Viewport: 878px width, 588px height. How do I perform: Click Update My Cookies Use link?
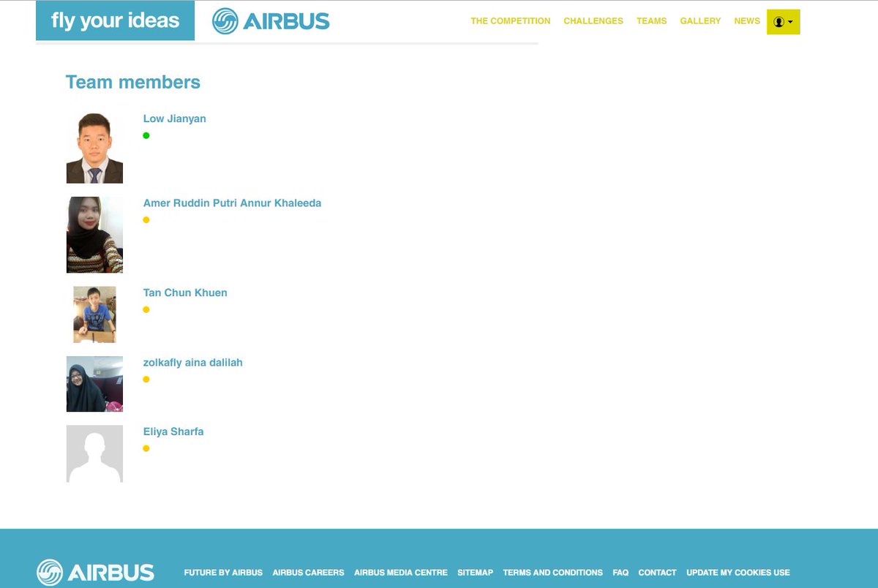(738, 573)
